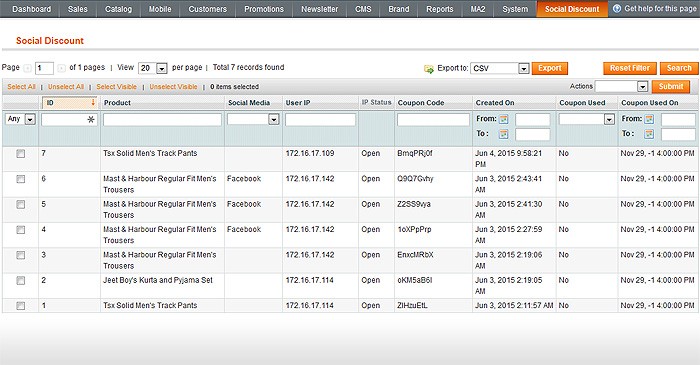Viewport: 700px width, 365px height.
Task: Tick the checkbox for record ID 4
Action: tap(21, 230)
